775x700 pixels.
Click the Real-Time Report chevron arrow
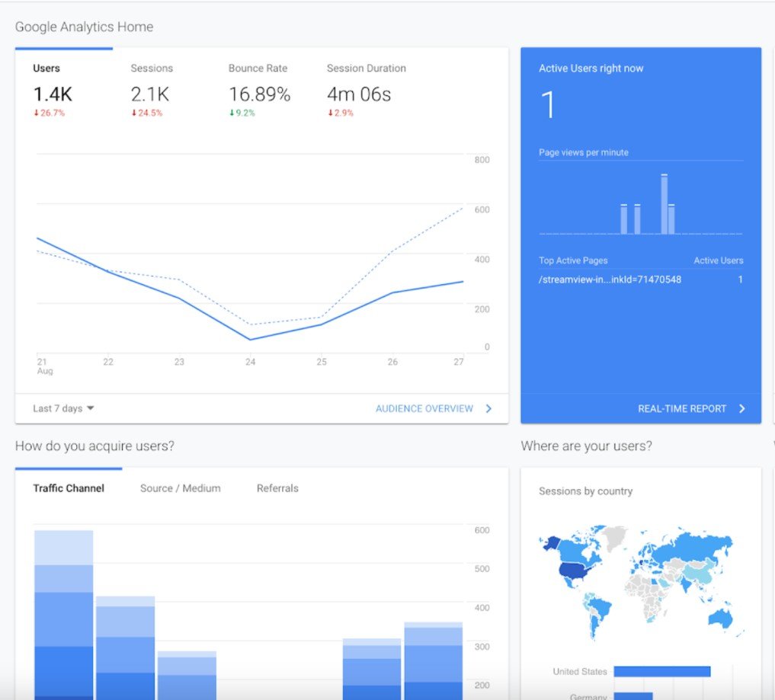(x=742, y=408)
